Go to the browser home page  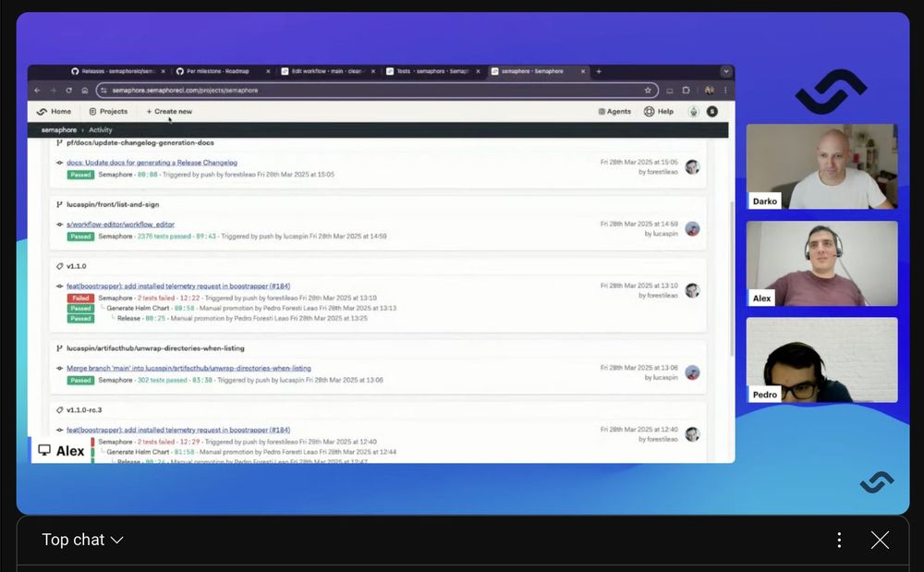85,91
